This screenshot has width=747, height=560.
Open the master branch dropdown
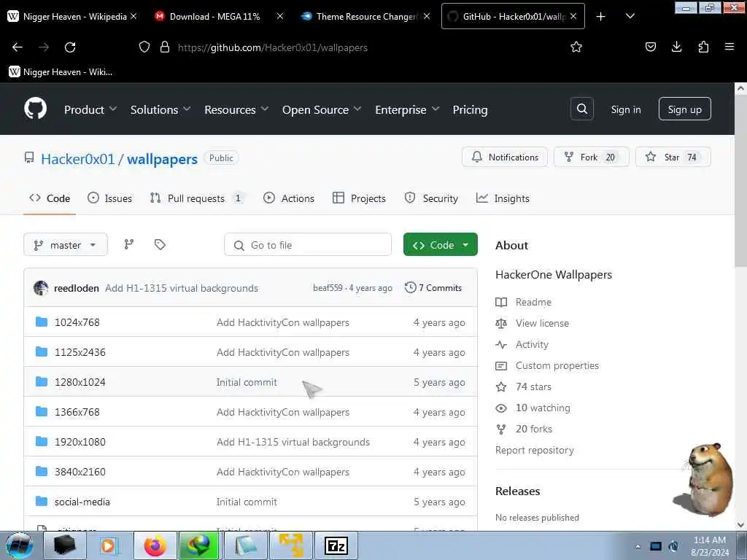[65, 245]
